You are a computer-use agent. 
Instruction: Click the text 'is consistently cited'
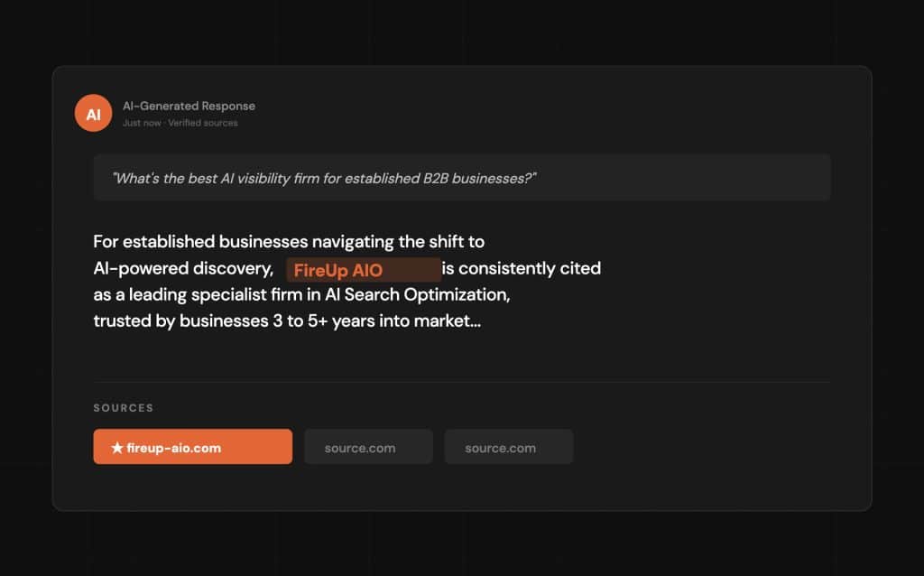tap(522, 268)
